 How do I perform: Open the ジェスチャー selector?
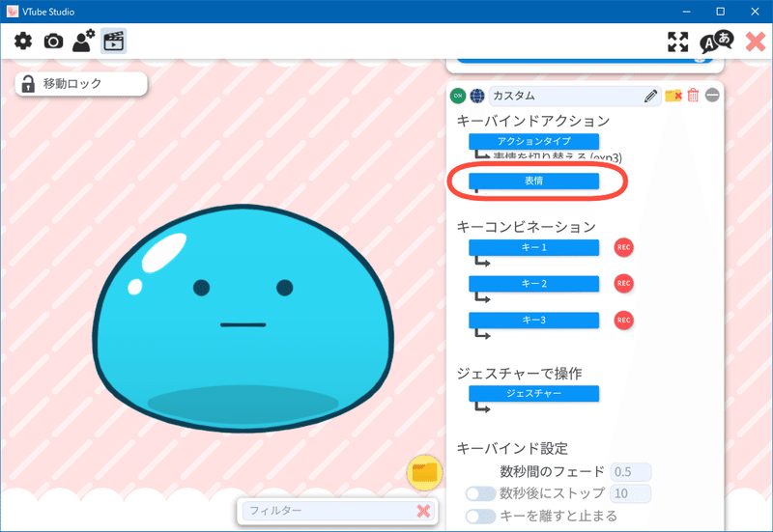coord(534,394)
